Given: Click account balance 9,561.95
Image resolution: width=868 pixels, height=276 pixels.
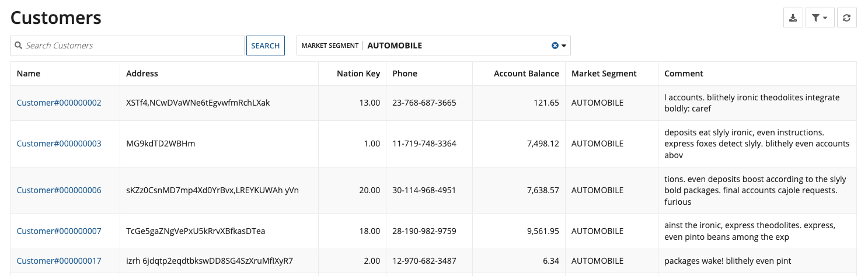Looking at the screenshot, I should 543,231.
